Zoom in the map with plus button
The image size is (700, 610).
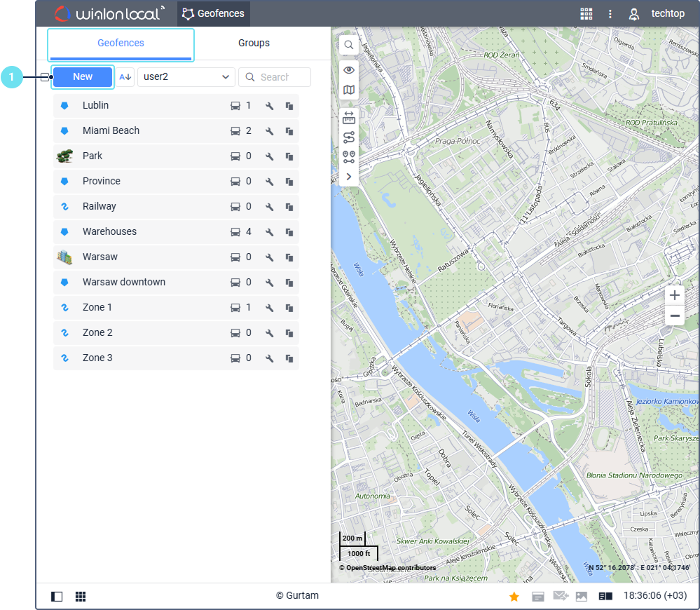tap(675, 295)
